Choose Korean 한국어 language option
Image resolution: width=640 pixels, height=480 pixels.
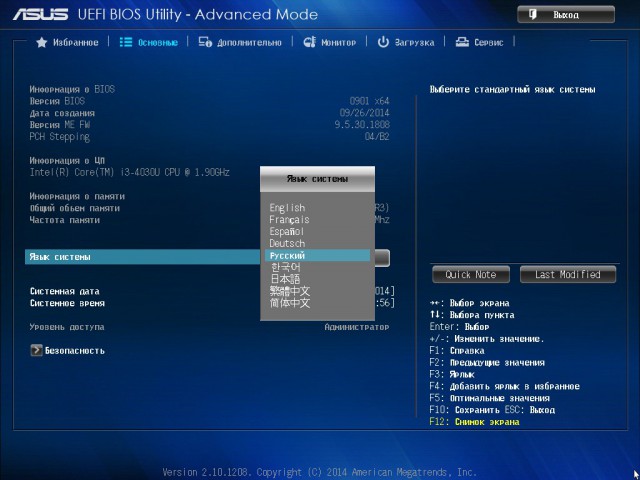click(x=286, y=267)
